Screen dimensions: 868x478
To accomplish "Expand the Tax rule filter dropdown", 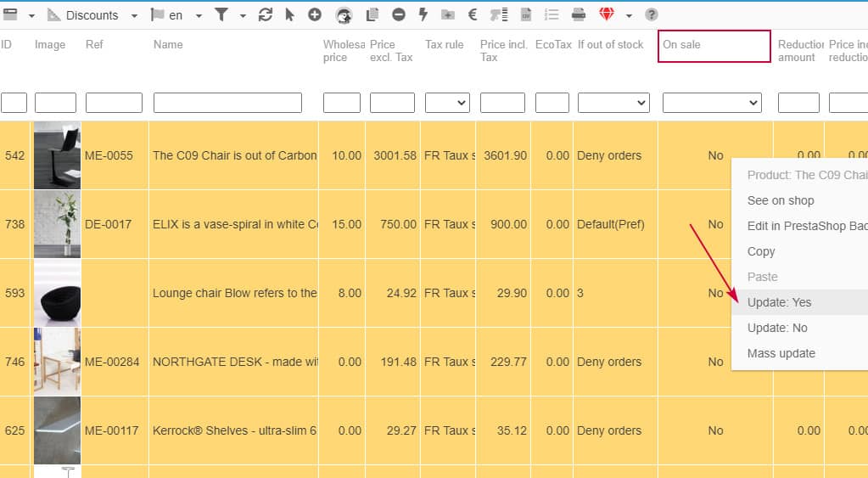I will pyautogui.click(x=447, y=103).
